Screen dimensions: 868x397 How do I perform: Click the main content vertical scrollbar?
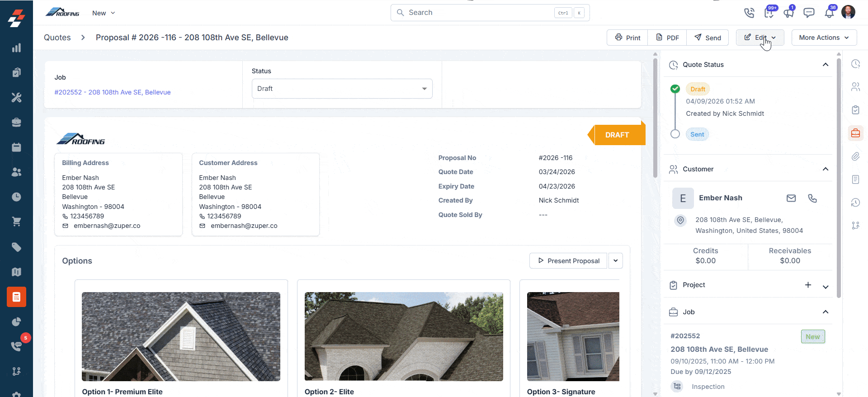click(655, 118)
